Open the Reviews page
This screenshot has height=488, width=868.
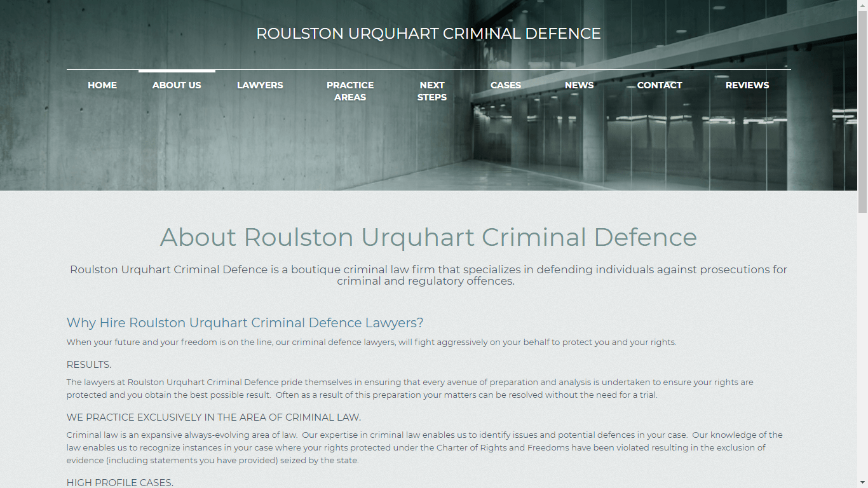(747, 85)
